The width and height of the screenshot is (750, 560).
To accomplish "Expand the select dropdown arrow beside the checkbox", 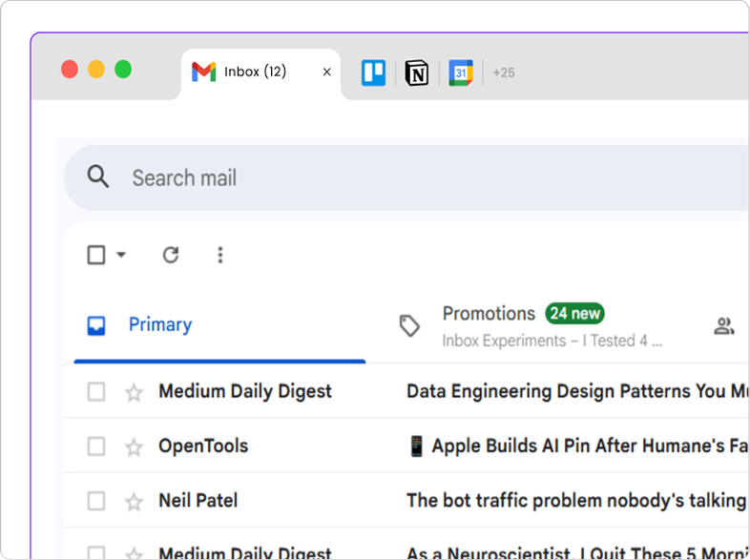I will click(x=121, y=255).
